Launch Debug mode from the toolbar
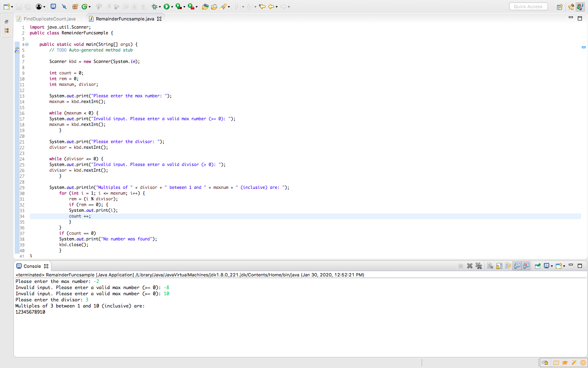The height and width of the screenshot is (368, 588). click(154, 7)
